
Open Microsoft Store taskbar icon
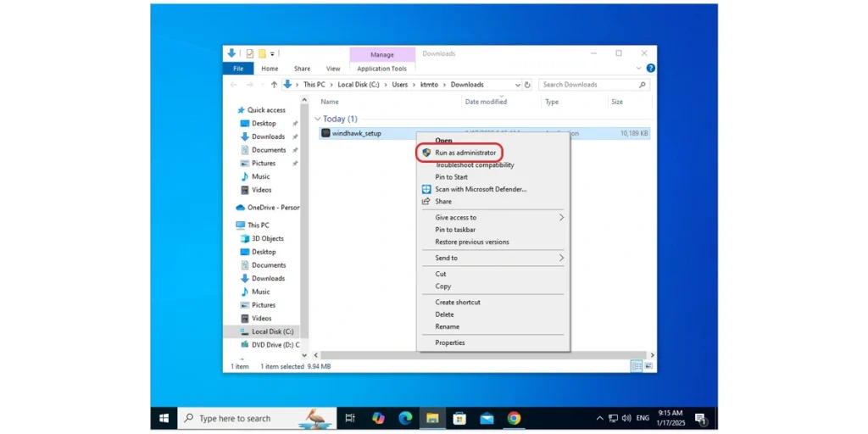[x=459, y=418]
